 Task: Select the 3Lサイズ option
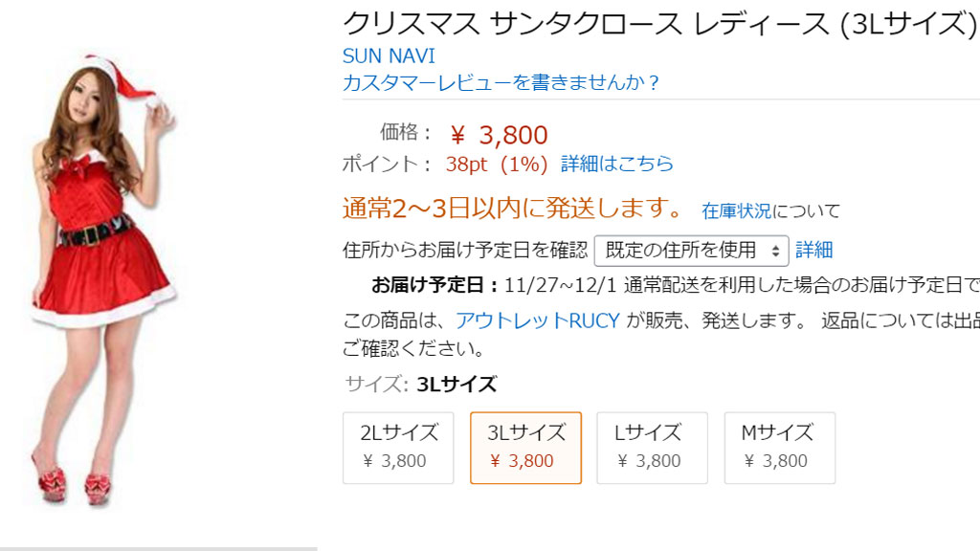pos(525,448)
